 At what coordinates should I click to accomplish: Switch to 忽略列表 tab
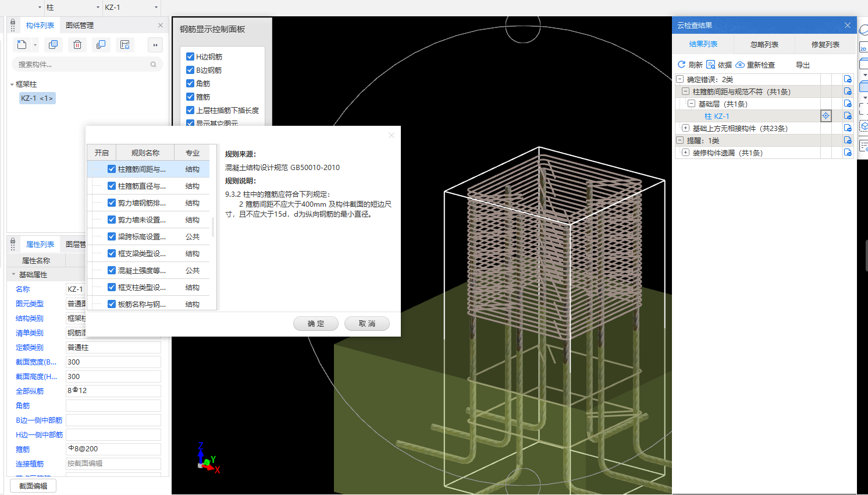pos(764,44)
